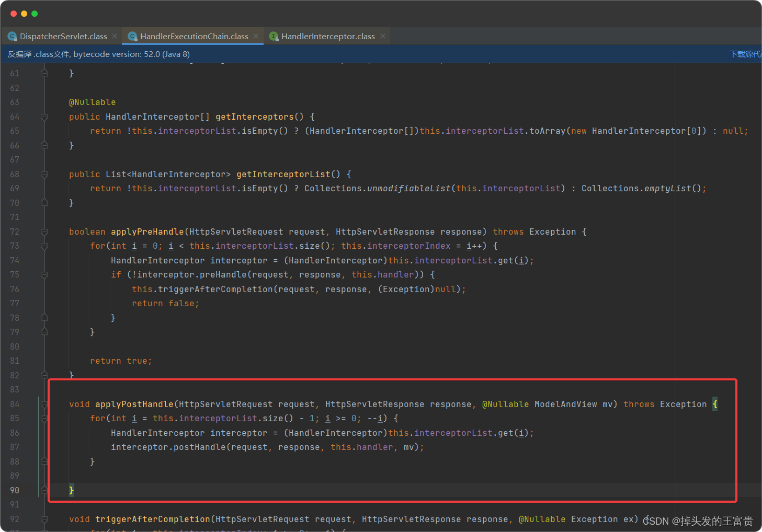The height and width of the screenshot is (532, 762).
Task: Collapse the getInterceptors method at line 64
Action: coord(44,117)
